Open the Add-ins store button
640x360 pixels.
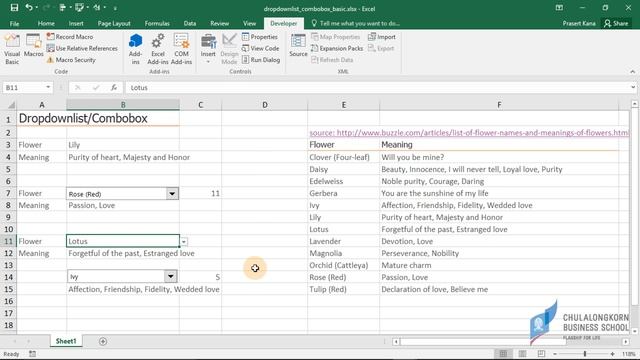(135, 49)
